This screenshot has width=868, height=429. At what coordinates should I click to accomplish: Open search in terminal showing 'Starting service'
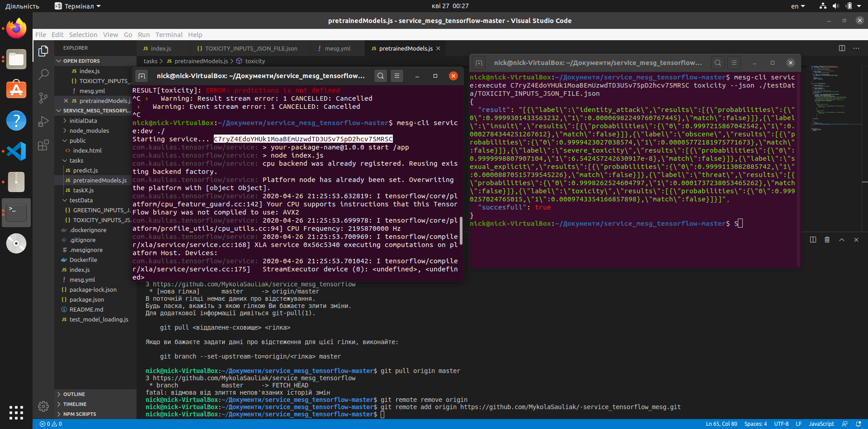[381, 76]
